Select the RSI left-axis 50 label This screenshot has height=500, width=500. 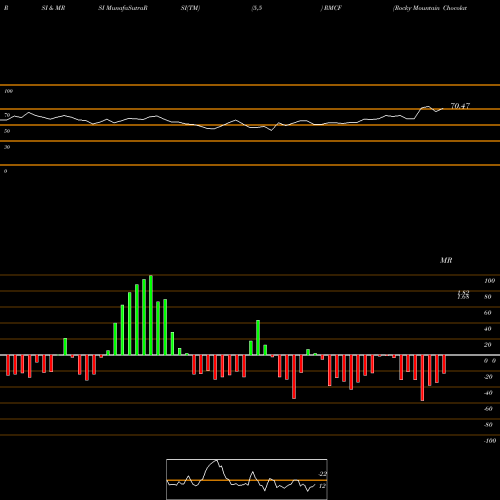pyautogui.click(x=7, y=131)
